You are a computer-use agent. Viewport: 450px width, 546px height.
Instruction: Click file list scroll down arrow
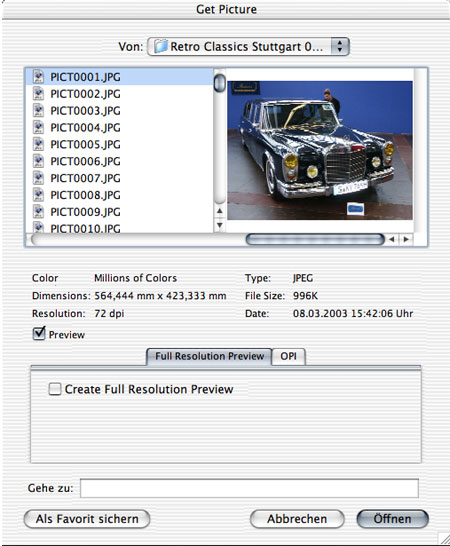[x=219, y=225]
